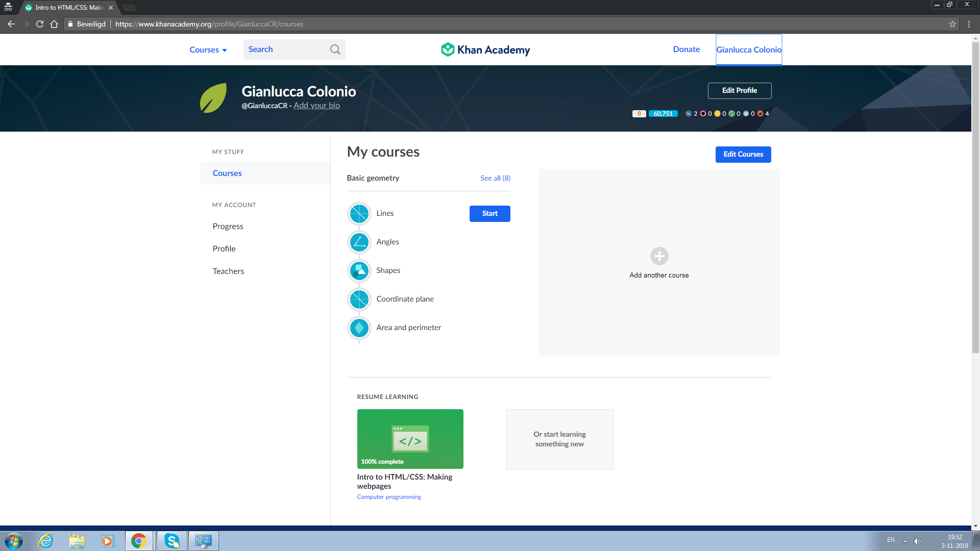Select Courses in the sidebar

coord(265,173)
